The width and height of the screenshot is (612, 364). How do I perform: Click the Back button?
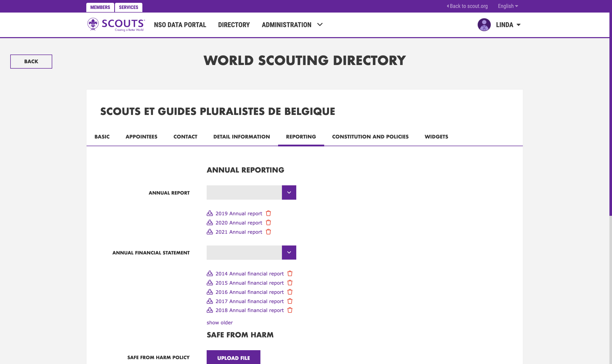(31, 61)
